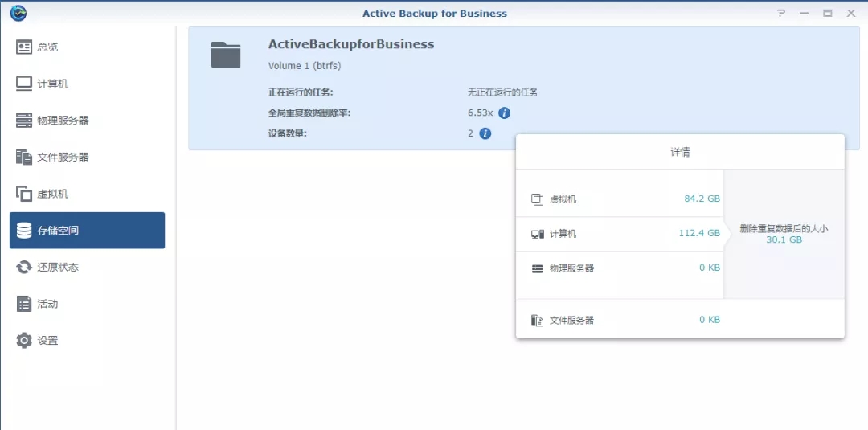868x430 pixels.
Task: Open the help question mark button
Action: coord(781,14)
